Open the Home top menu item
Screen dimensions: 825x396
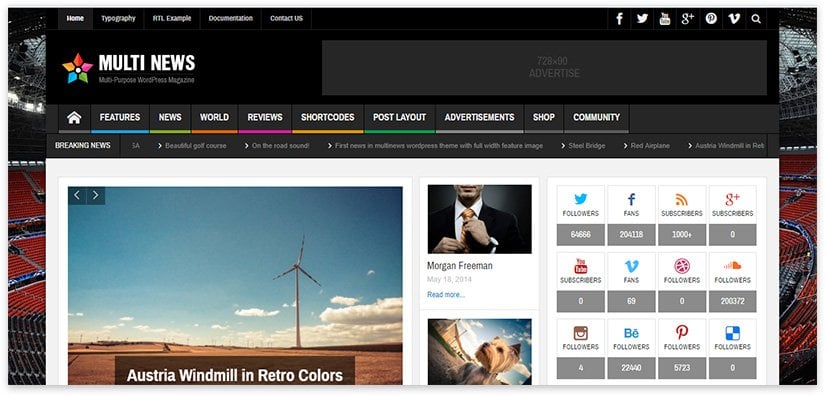tap(75, 18)
